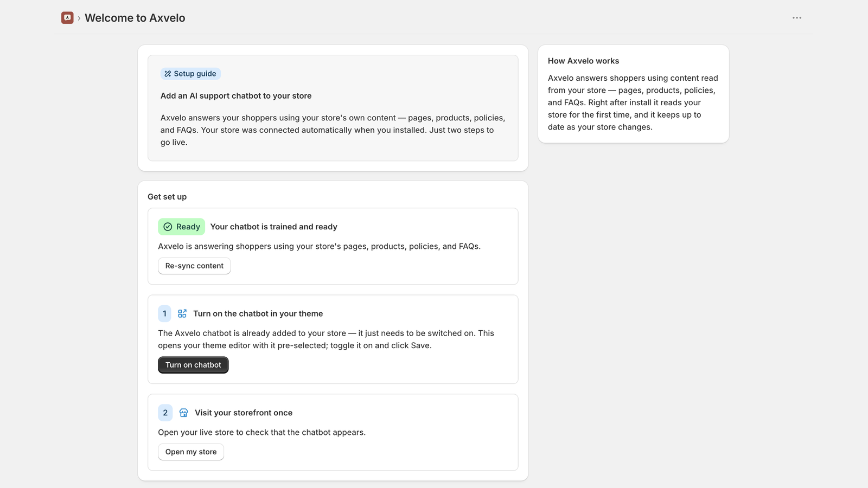This screenshot has height=488, width=868.
Task: Click the 'Get set up' section heading
Action: pos(167,197)
